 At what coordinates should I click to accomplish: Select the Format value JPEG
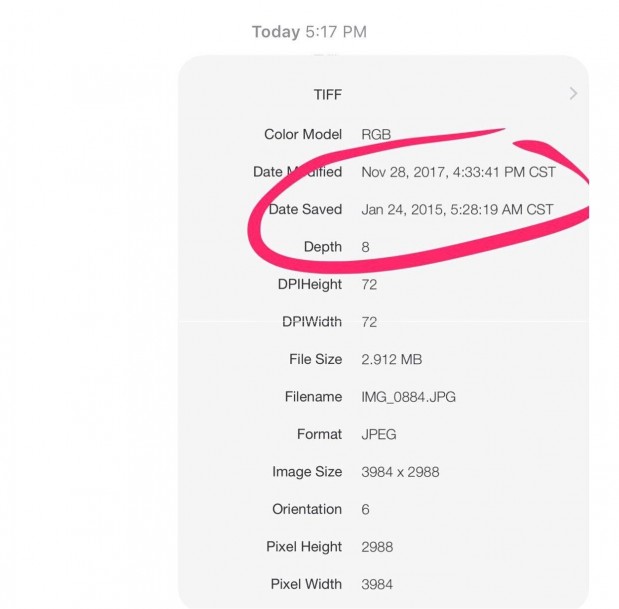click(380, 434)
